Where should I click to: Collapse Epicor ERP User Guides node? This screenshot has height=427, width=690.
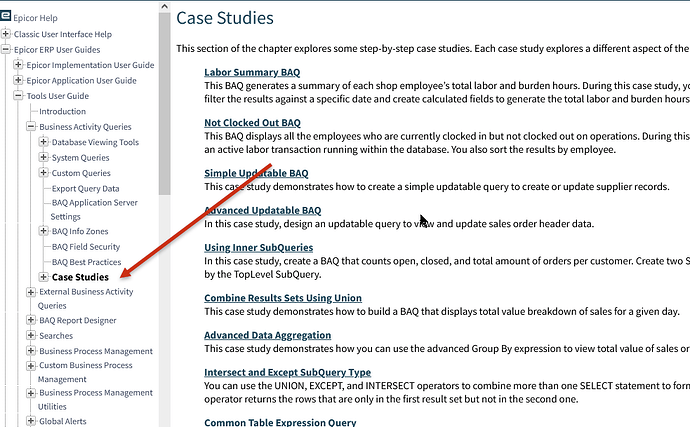coord(6,49)
